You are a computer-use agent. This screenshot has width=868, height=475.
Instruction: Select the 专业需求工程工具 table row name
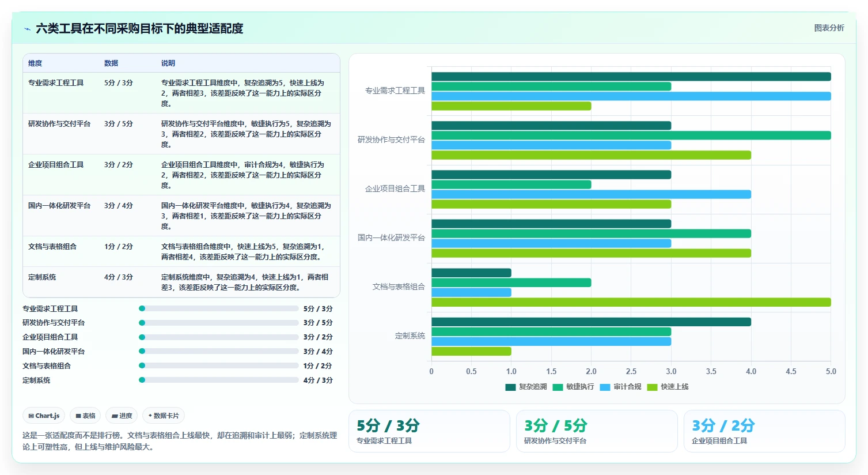tap(56, 83)
